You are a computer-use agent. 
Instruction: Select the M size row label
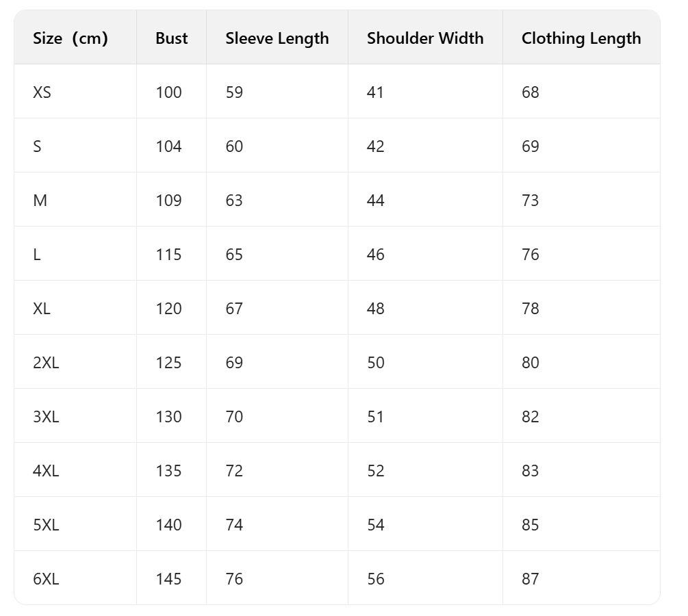click(40, 201)
